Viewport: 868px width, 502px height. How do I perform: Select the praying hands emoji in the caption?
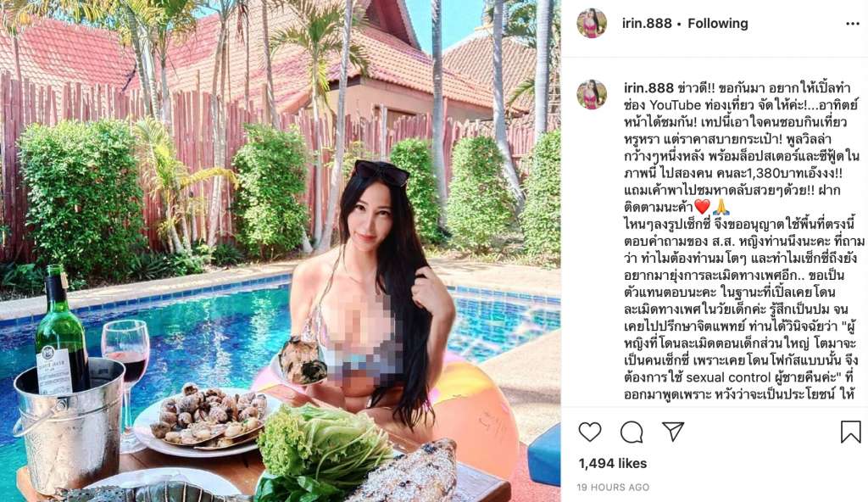(x=721, y=207)
